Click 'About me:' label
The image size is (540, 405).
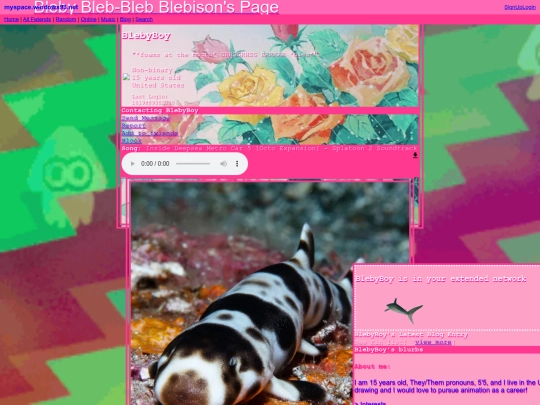(x=372, y=367)
